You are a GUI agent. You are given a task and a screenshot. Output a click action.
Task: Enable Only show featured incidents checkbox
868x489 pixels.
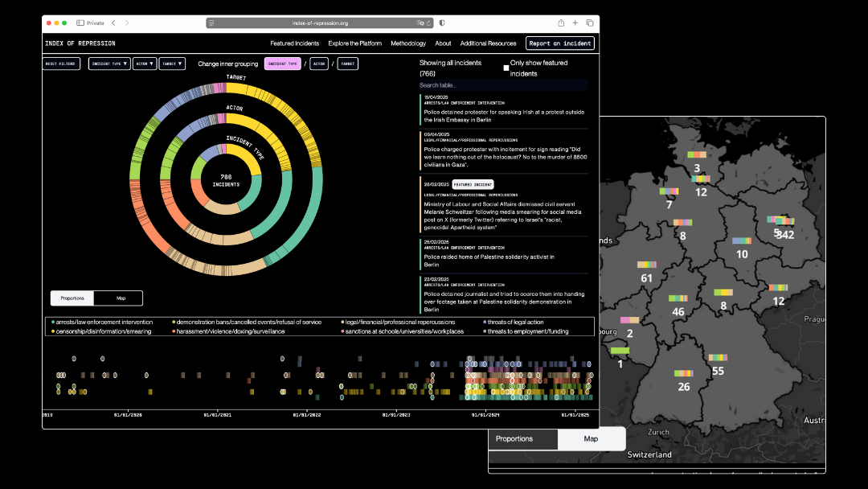(x=506, y=68)
